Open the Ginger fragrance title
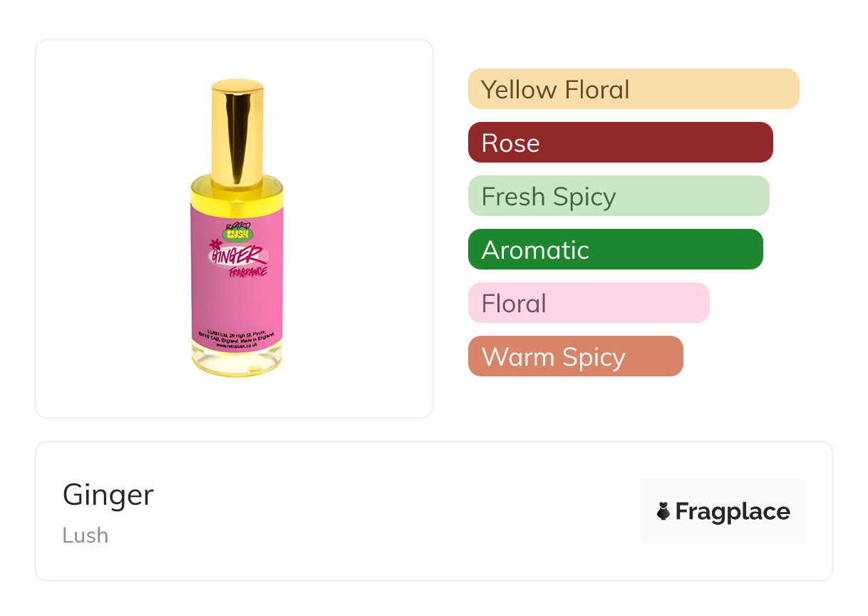This screenshot has height=616, width=868. [108, 495]
